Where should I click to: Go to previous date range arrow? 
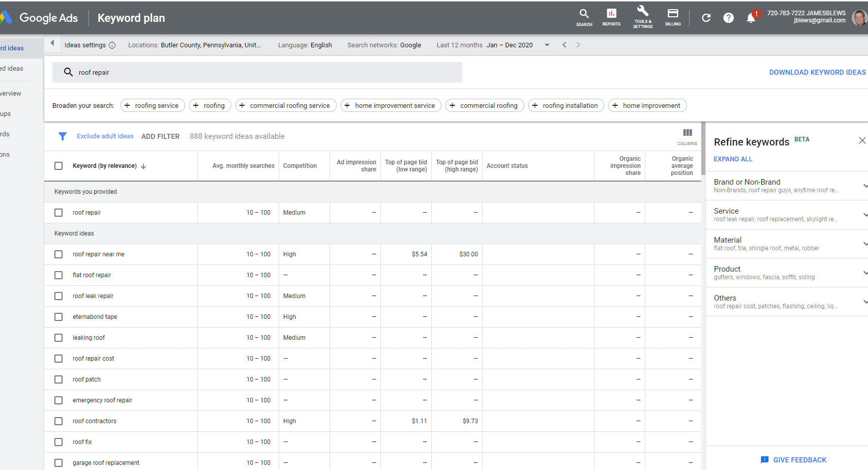coord(564,45)
